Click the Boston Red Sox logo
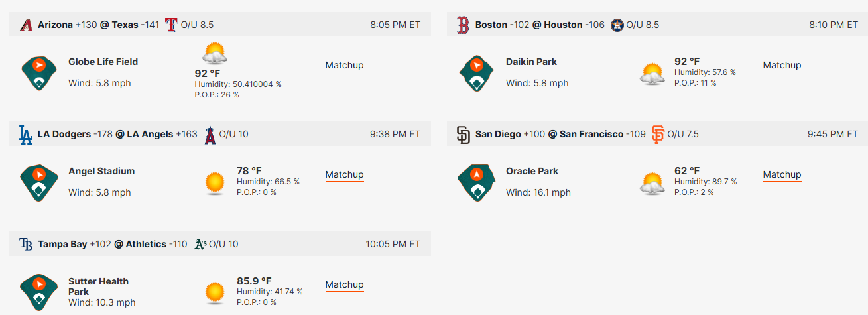This screenshot has width=868, height=315. click(x=464, y=25)
